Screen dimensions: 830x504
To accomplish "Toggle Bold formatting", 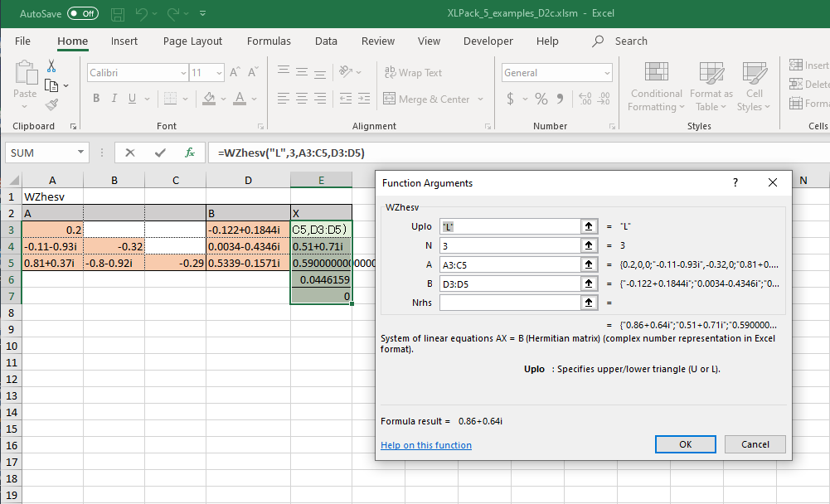I will click(96, 99).
